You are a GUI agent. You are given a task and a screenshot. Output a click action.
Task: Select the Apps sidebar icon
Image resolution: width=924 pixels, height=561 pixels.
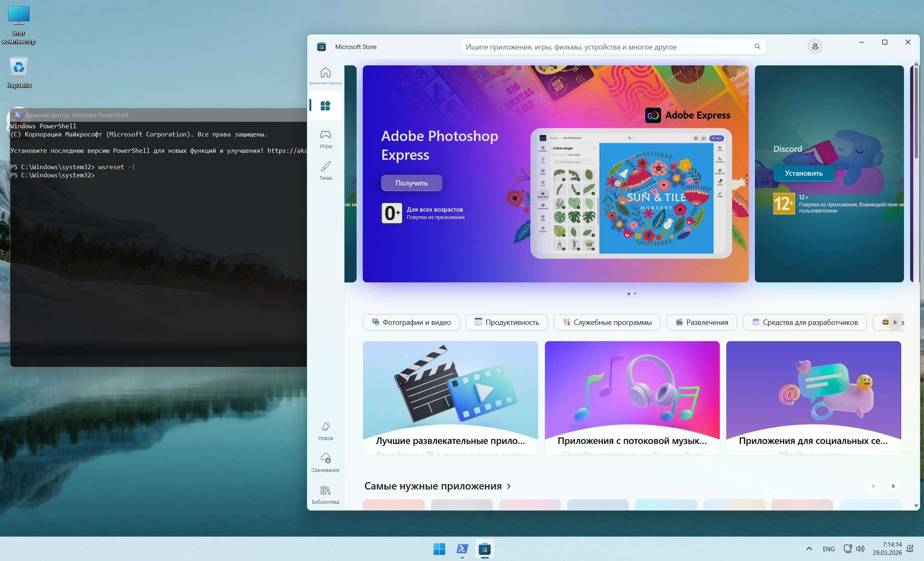tap(325, 106)
